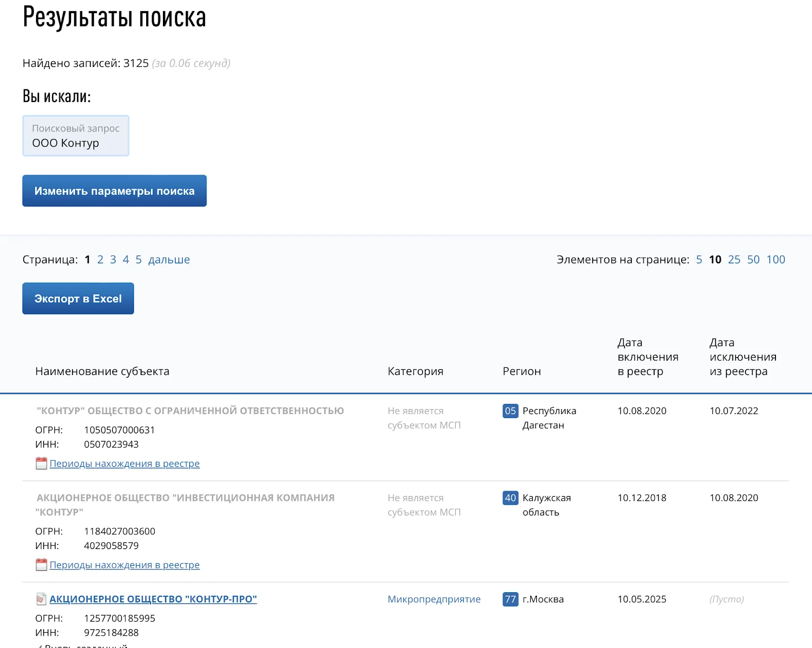Show 50 elements per page
Image resolution: width=812 pixels, height=648 pixels.
pos(754,259)
